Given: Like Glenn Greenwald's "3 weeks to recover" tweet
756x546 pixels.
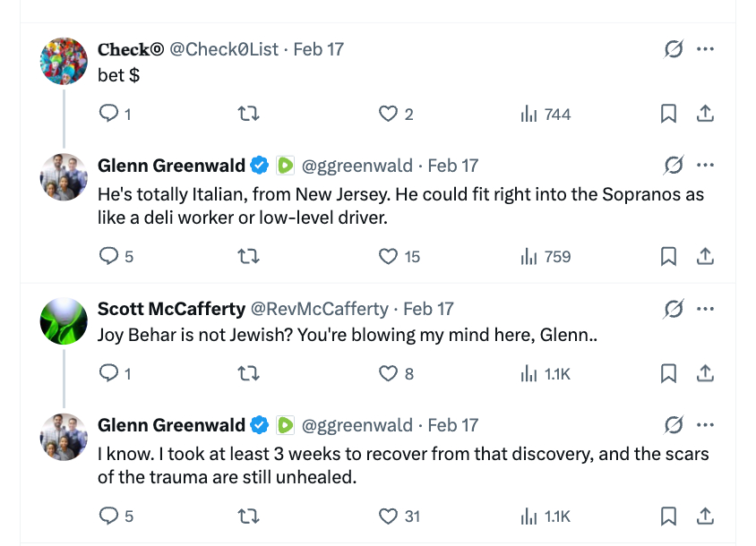Looking at the screenshot, I should [x=388, y=516].
